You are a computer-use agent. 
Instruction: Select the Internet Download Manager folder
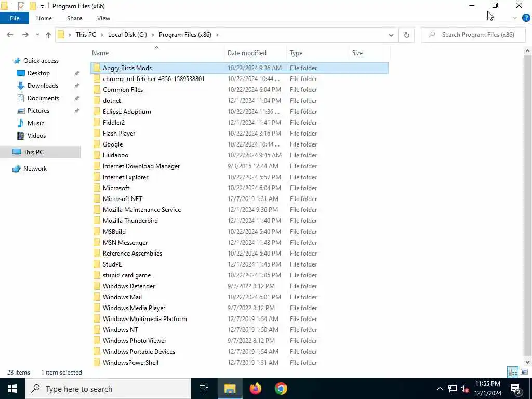point(239,166)
